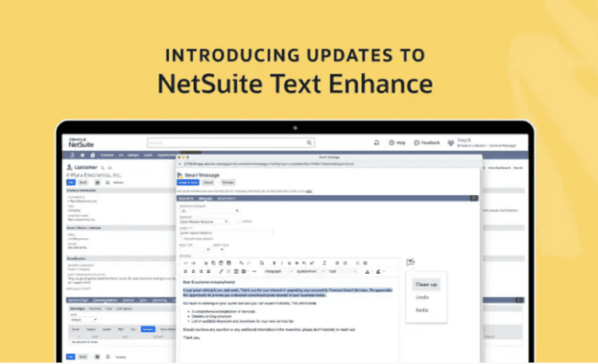Image resolution: width=598 pixels, height=364 pixels.
Task: Click the search icon next to Customer title
Action: [x=102, y=168]
